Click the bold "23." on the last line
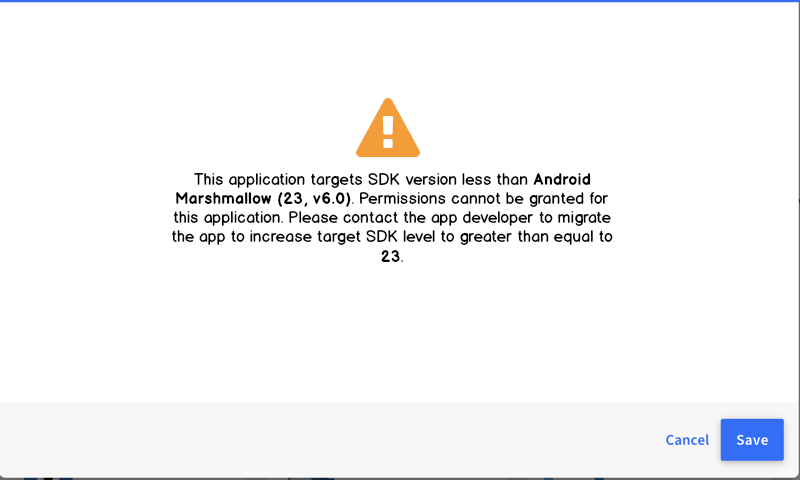Screen dimensions: 800x480 click(392, 256)
